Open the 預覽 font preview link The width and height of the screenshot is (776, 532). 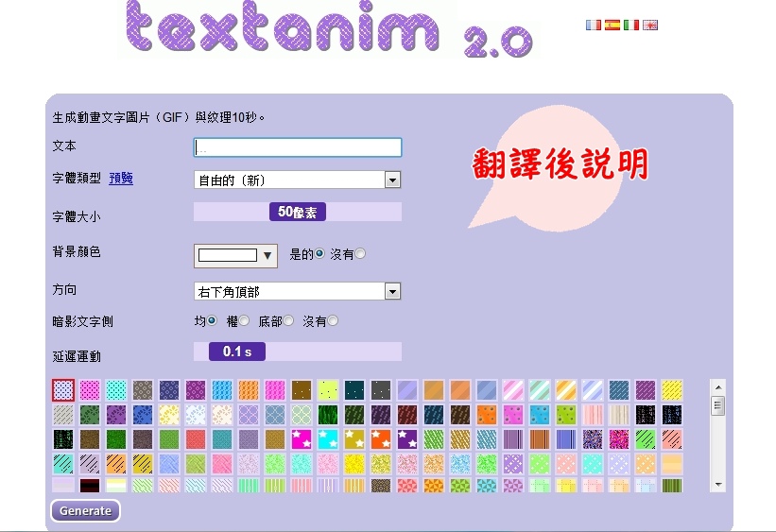[x=121, y=179]
